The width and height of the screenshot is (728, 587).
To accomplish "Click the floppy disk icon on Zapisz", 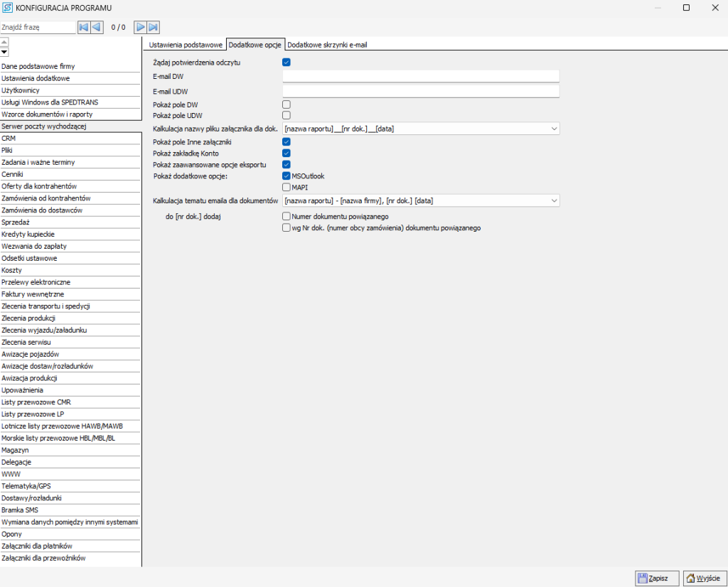I will (641, 578).
